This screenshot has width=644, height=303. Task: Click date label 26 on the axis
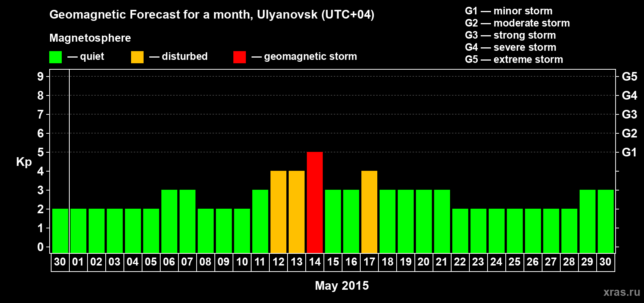(533, 262)
